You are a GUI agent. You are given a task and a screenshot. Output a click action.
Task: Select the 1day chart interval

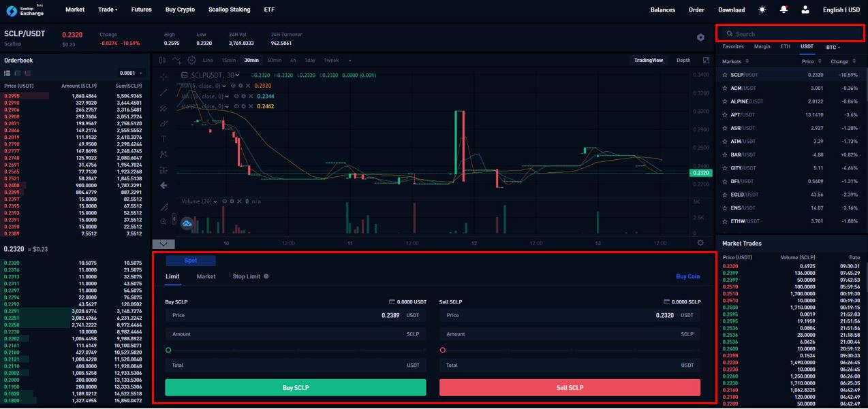[310, 61]
